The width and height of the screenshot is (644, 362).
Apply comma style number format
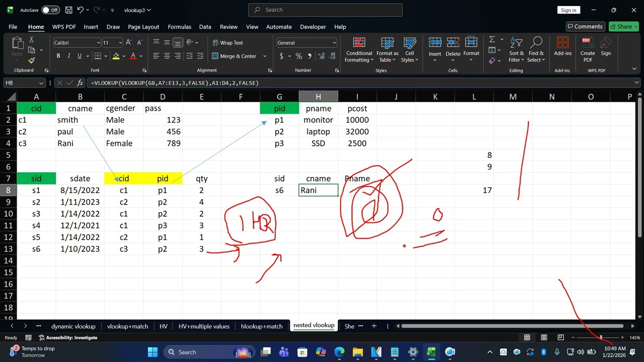tap(309, 56)
